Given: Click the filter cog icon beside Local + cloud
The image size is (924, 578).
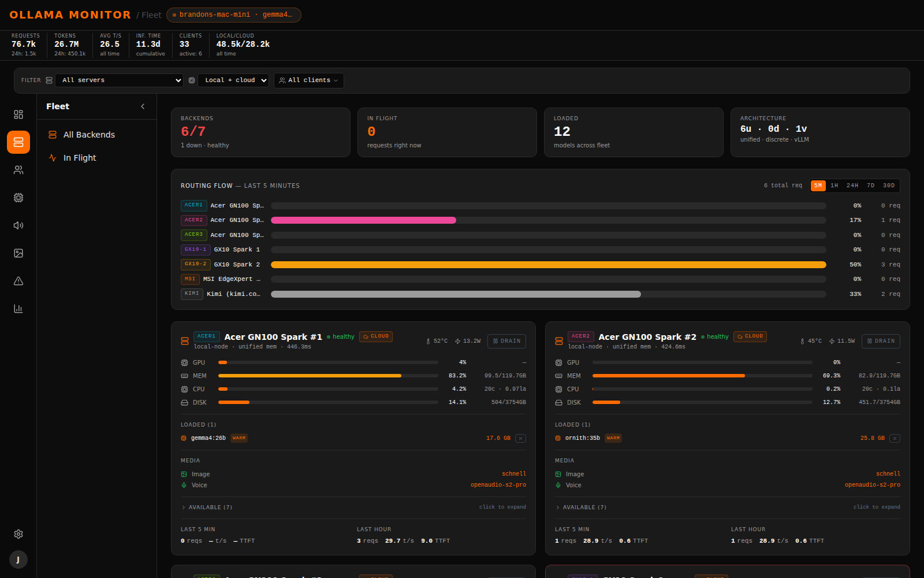Looking at the screenshot, I should point(192,80).
